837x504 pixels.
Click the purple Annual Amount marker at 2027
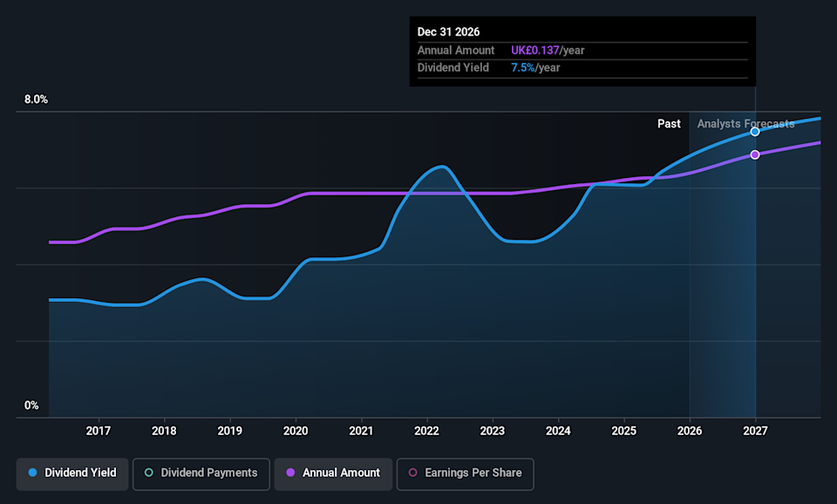(x=755, y=154)
